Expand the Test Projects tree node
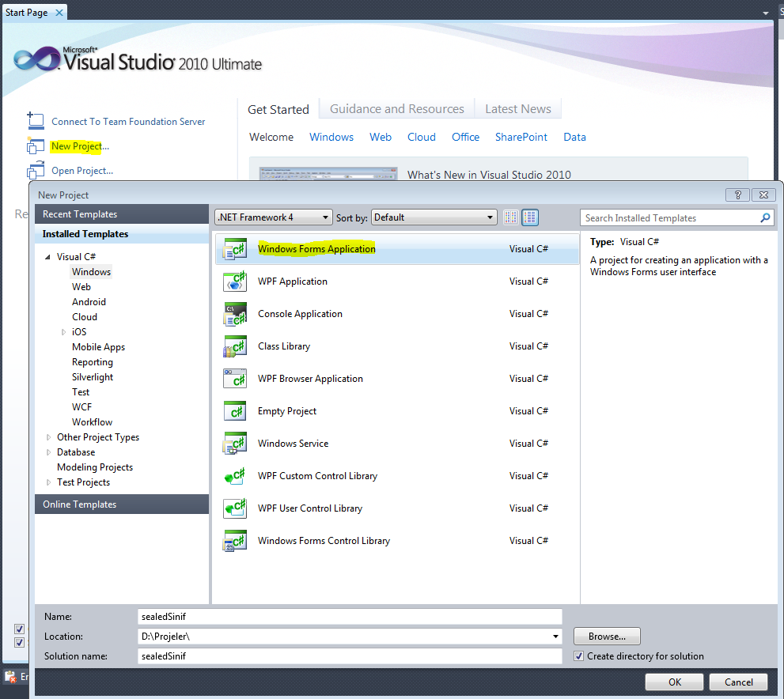Screen dimensions: 784x699 (48, 482)
